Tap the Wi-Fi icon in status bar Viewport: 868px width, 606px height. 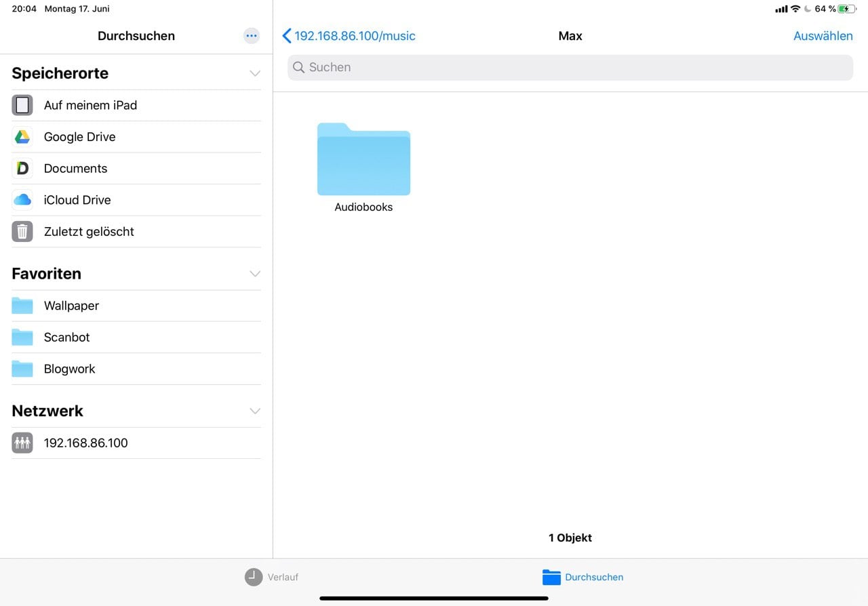tap(795, 9)
